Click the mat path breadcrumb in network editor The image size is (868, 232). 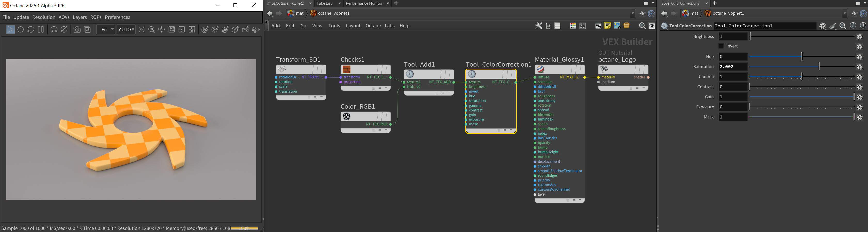coord(296,13)
